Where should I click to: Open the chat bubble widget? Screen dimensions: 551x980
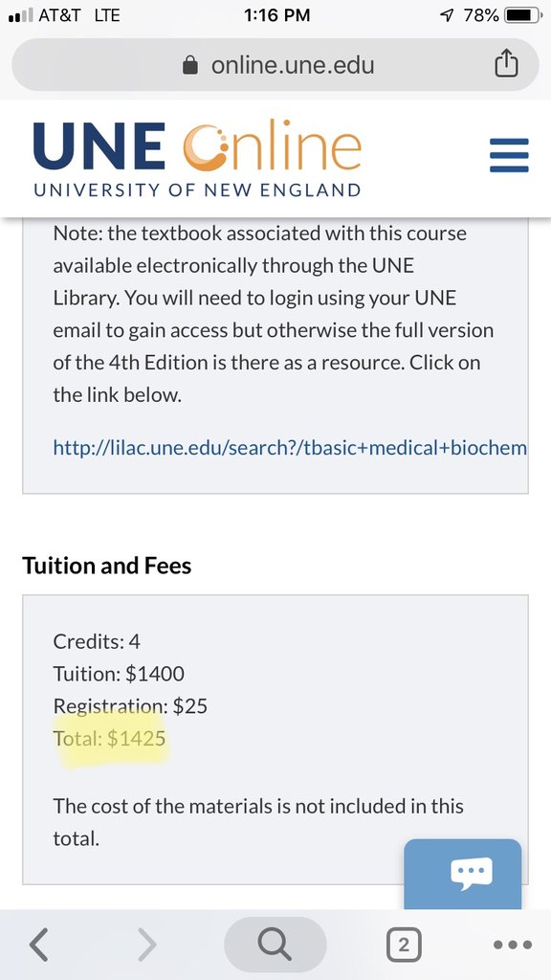click(462, 874)
